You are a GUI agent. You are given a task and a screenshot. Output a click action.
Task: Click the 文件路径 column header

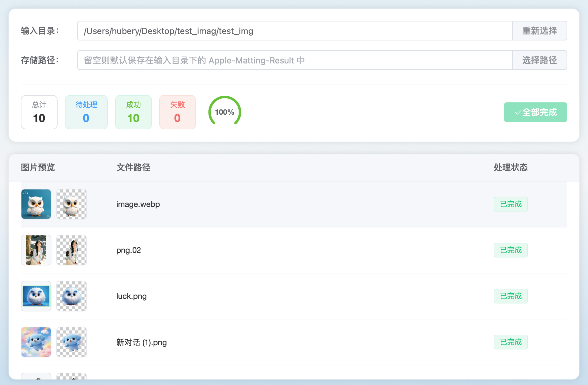[134, 167]
